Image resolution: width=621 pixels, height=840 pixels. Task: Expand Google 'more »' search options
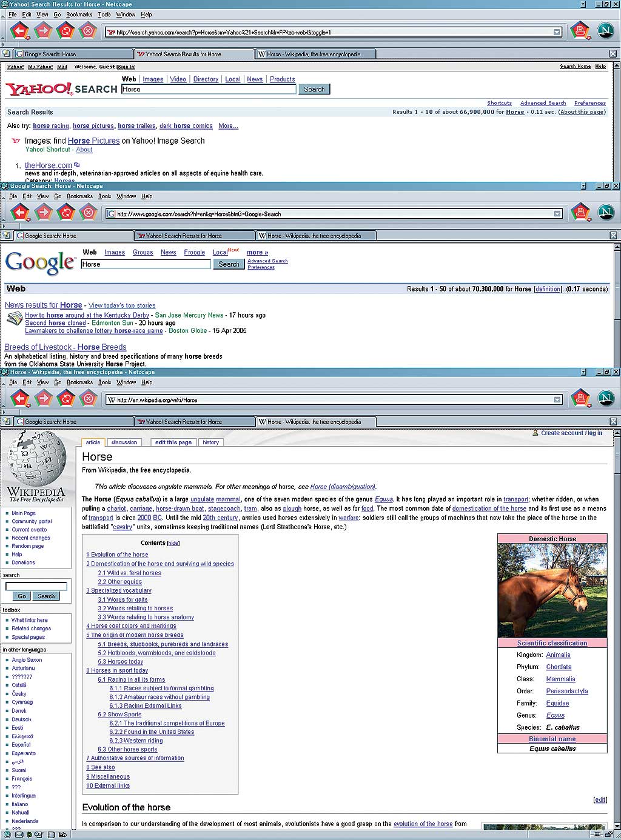point(257,252)
